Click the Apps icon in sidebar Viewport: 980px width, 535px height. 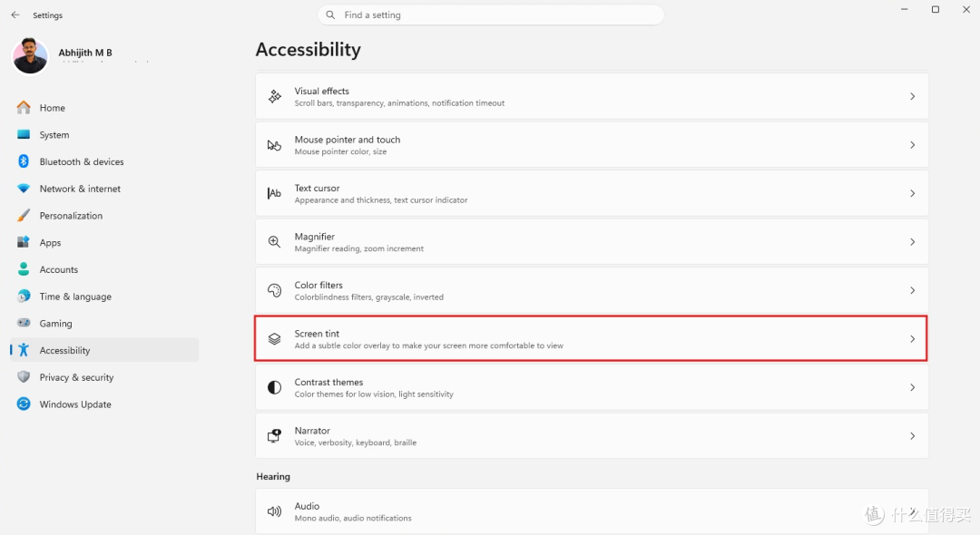pos(24,242)
